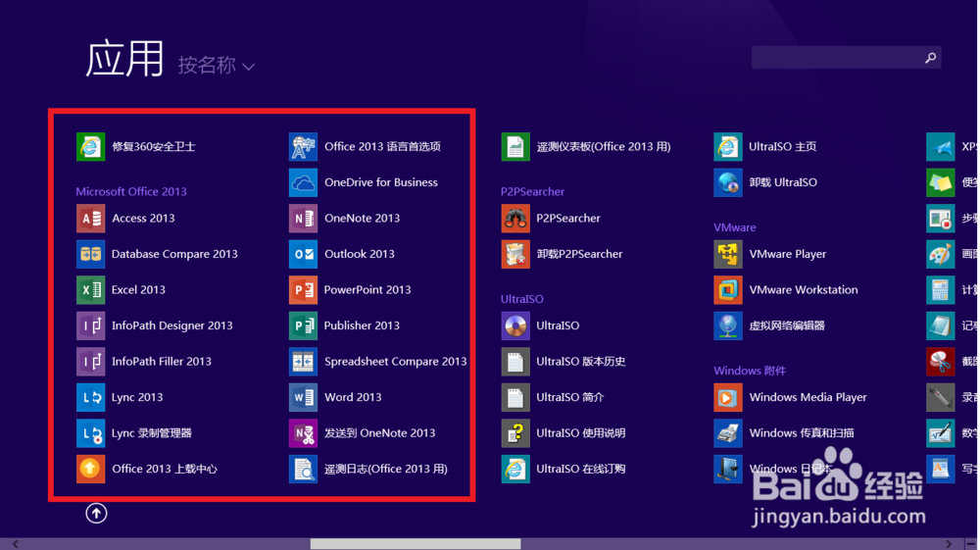This screenshot has height=550, width=980.
Task: Open Lync 录制管理器 icon
Action: [x=90, y=433]
